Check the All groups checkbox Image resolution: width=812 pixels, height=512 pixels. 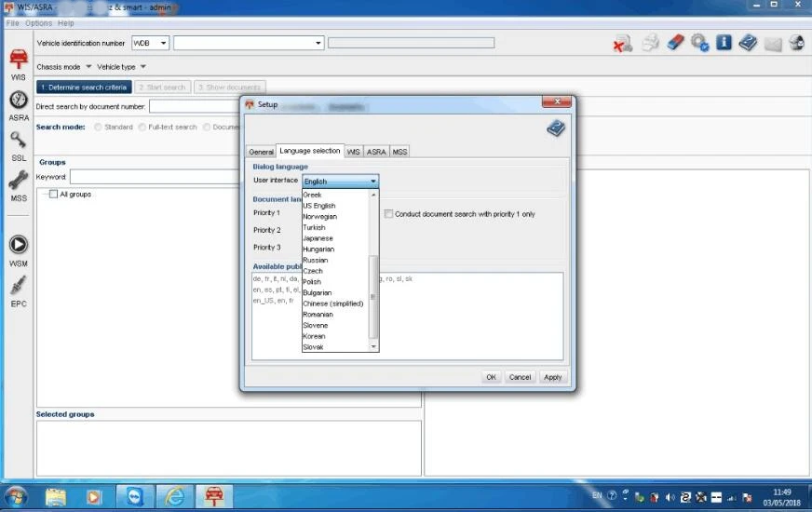[53, 195]
